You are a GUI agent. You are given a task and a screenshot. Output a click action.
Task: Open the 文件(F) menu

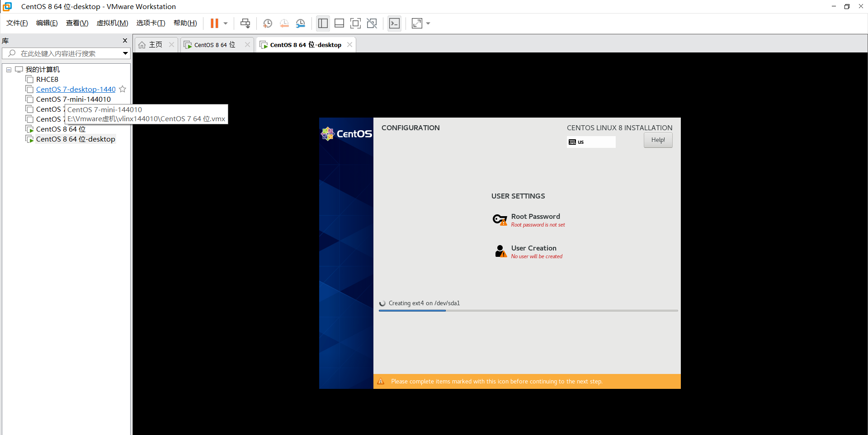pyautogui.click(x=17, y=23)
